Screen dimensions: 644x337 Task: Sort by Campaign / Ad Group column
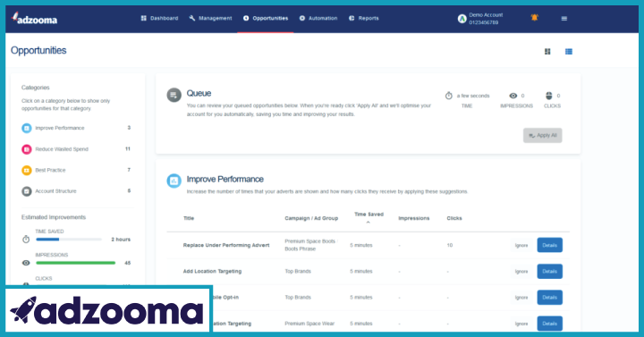click(x=311, y=218)
